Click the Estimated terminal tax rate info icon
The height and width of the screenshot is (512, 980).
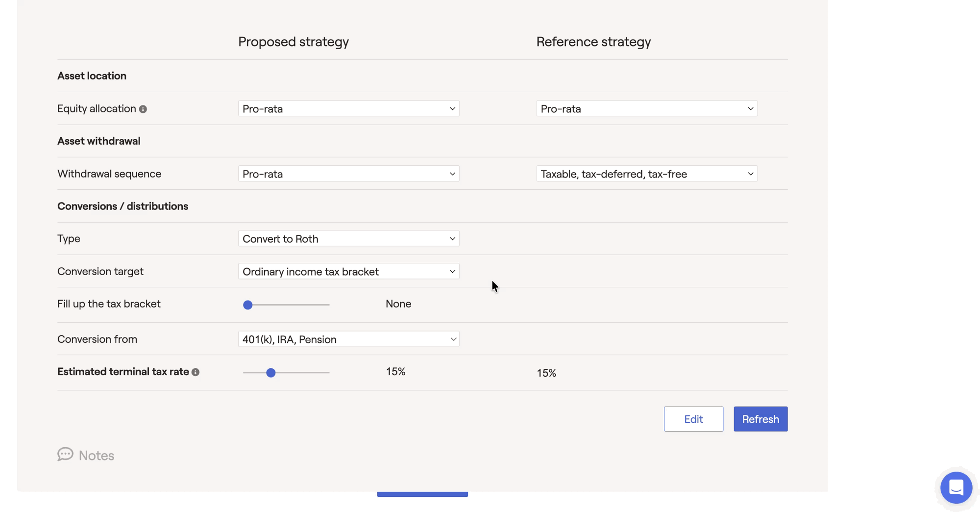[196, 372]
